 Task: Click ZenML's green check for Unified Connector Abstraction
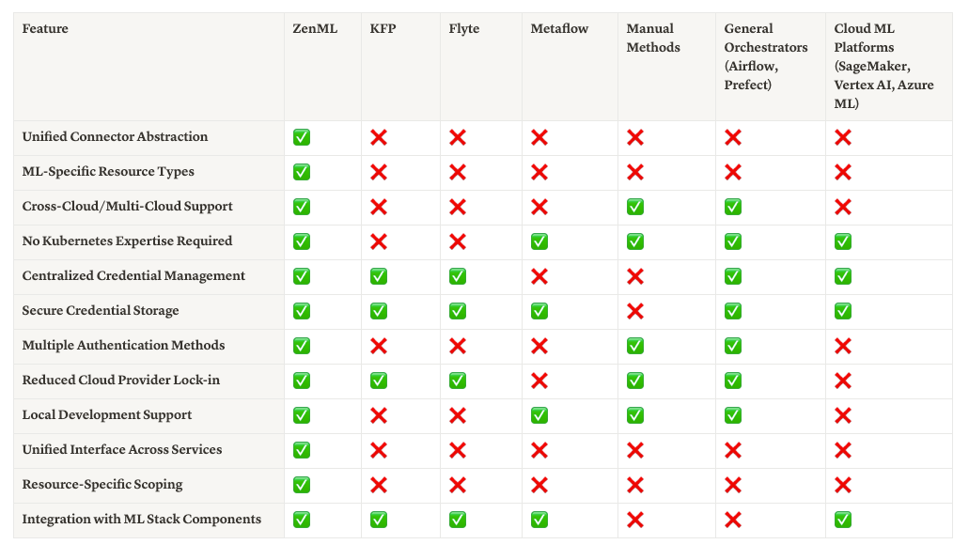(x=302, y=137)
